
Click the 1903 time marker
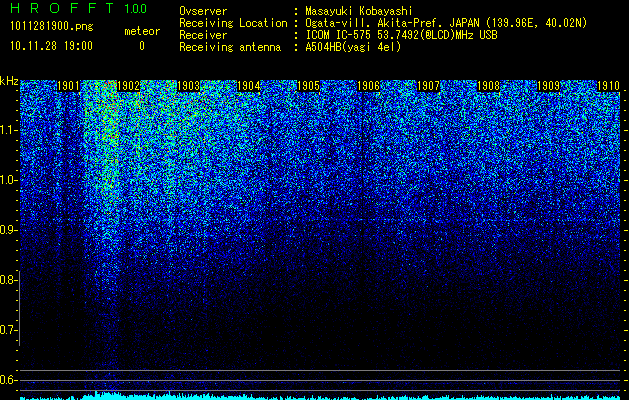click(x=188, y=86)
